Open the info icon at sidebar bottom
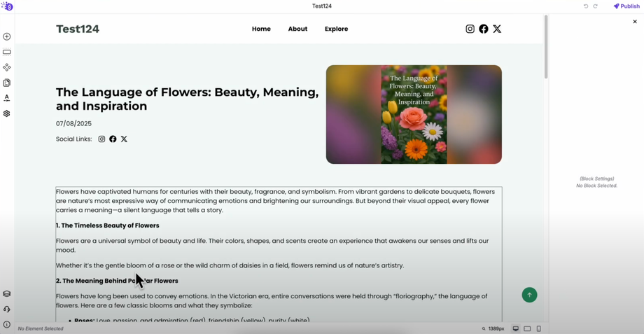The height and width of the screenshot is (334, 644). pos(6,325)
